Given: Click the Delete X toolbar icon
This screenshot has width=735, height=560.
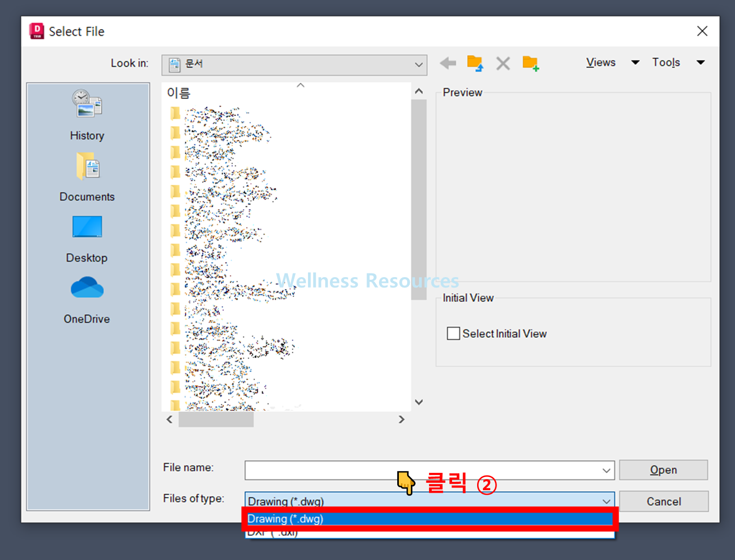Looking at the screenshot, I should click(x=503, y=64).
